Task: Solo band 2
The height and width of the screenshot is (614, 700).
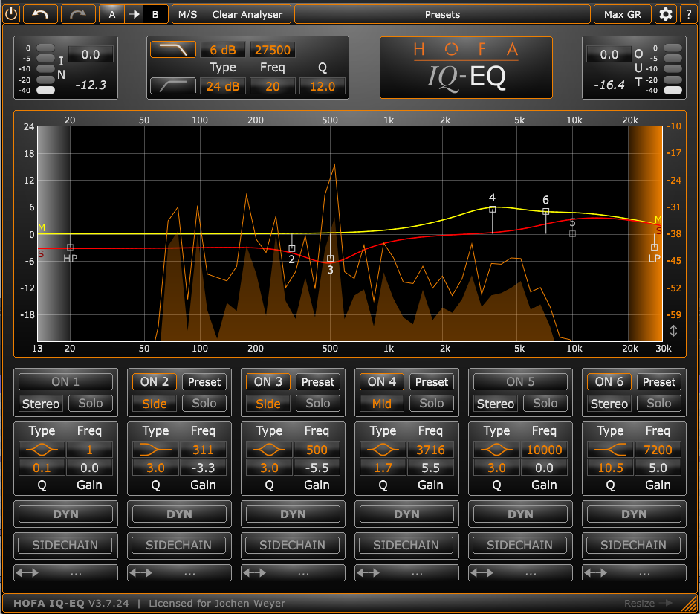Action: 204,403
